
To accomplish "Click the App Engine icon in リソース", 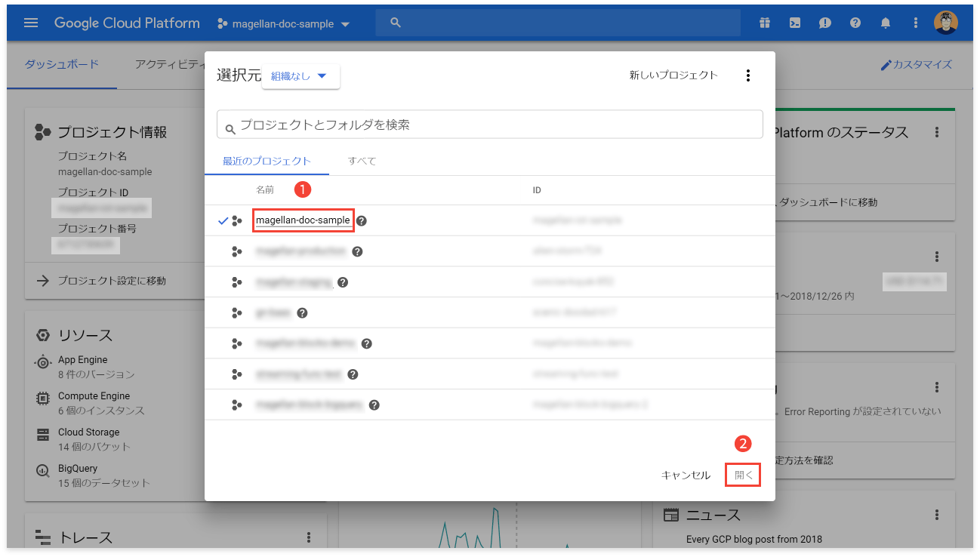I will point(43,362).
